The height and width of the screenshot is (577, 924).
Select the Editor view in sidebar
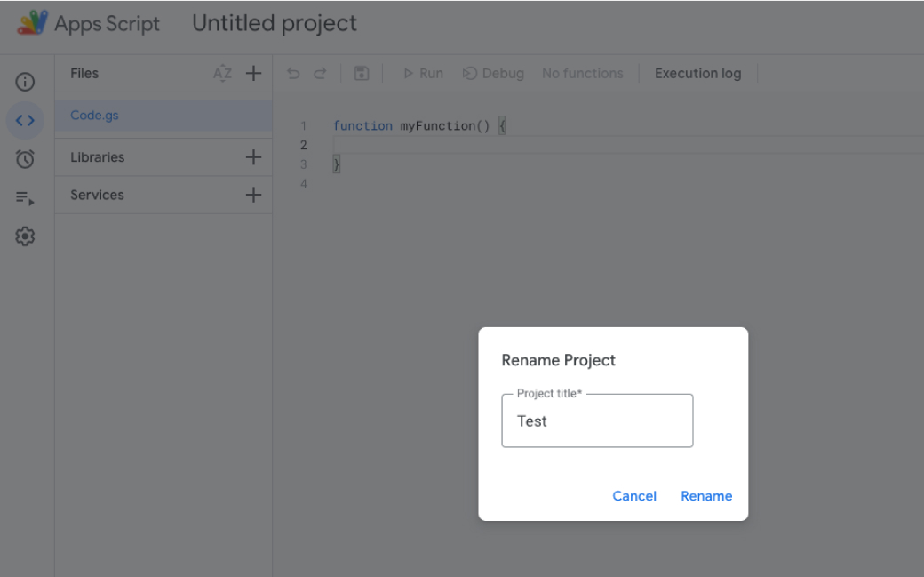[25, 120]
